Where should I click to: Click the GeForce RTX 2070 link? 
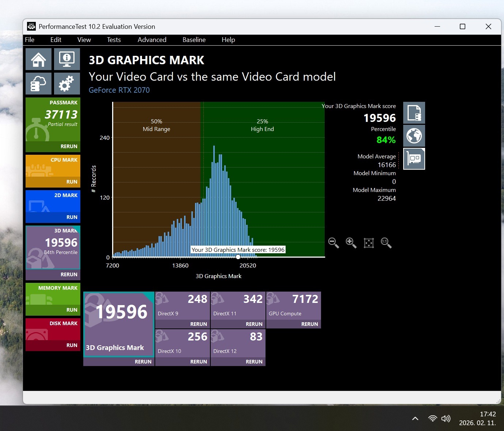coord(119,90)
